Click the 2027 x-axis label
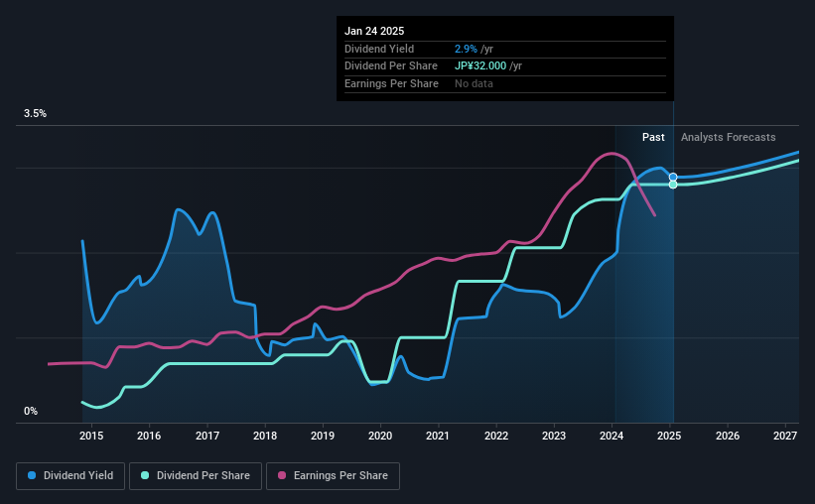Screen dimensions: 815x504 [785, 436]
